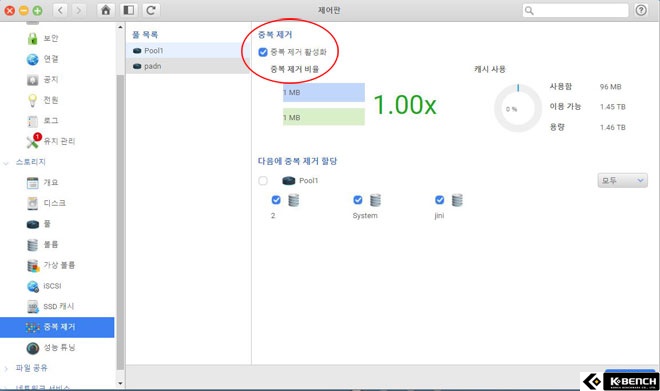Image resolution: width=660 pixels, height=391 pixels.
Task: Click the 다음에 중복 제거 할당 heading
Action: (x=297, y=161)
